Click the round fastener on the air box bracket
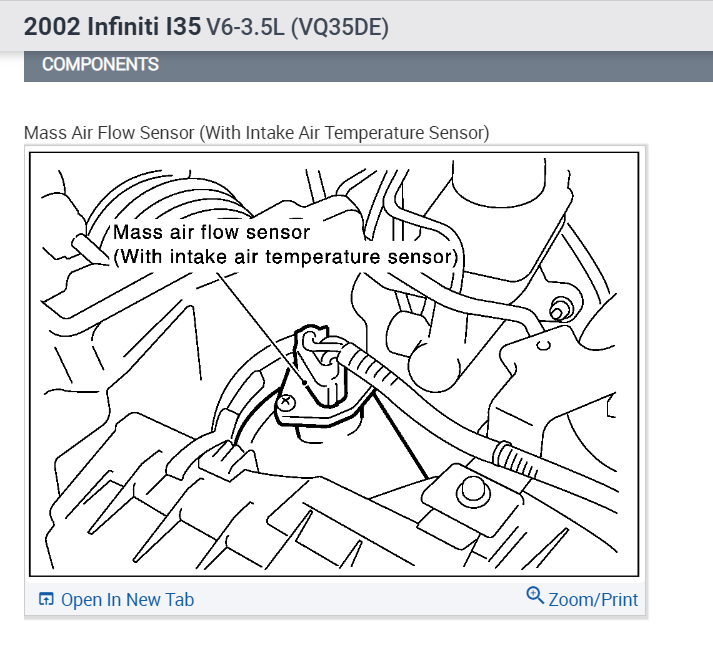The image size is (713, 661). pyautogui.click(x=473, y=491)
